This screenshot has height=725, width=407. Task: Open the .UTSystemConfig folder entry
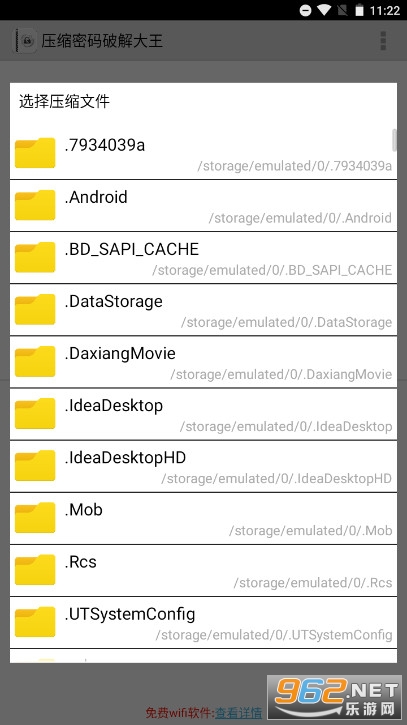pyautogui.click(x=204, y=623)
